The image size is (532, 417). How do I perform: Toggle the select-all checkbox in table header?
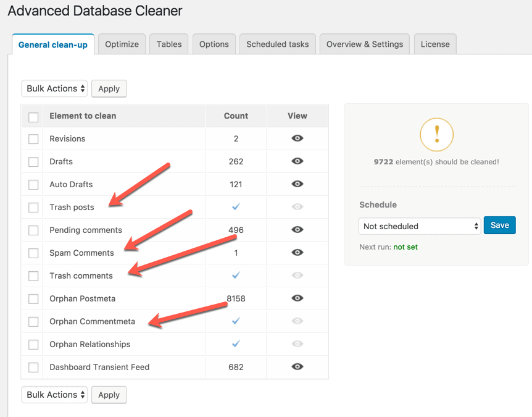33,117
